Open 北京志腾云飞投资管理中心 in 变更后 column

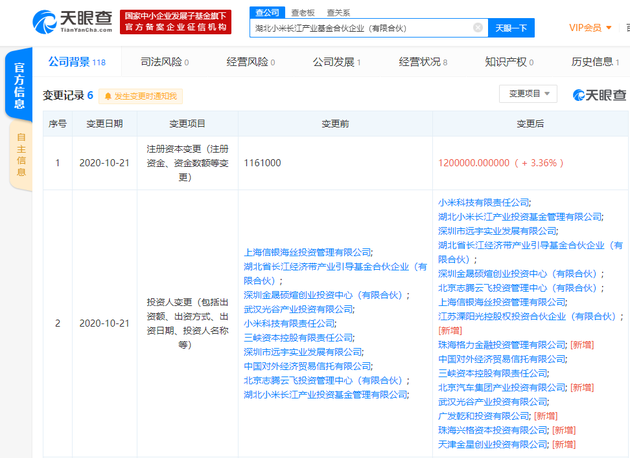point(520,288)
